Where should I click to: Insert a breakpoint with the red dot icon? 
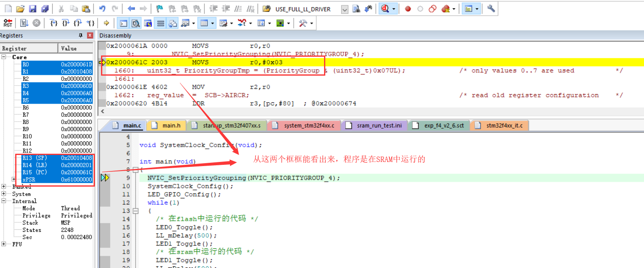[408, 9]
